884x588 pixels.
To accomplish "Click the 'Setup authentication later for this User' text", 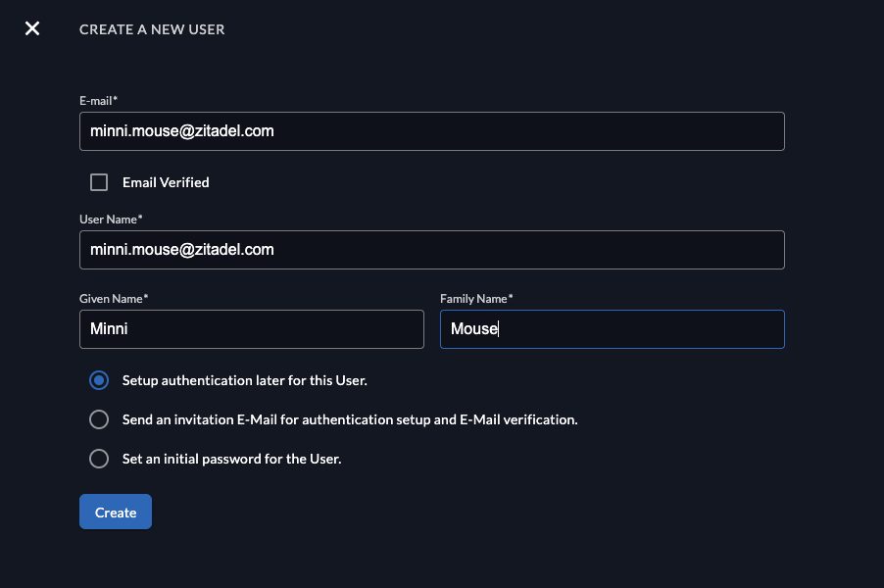I will [x=244, y=380].
